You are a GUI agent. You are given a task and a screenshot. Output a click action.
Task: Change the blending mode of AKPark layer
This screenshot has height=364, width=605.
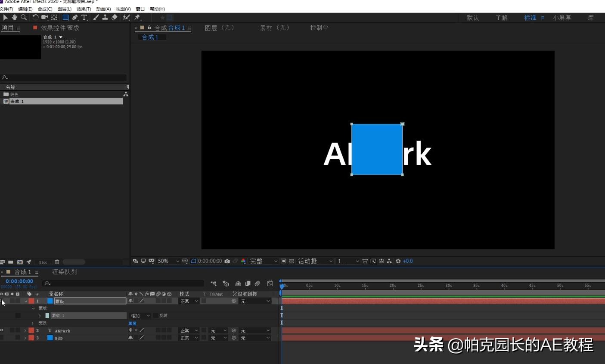(188, 330)
